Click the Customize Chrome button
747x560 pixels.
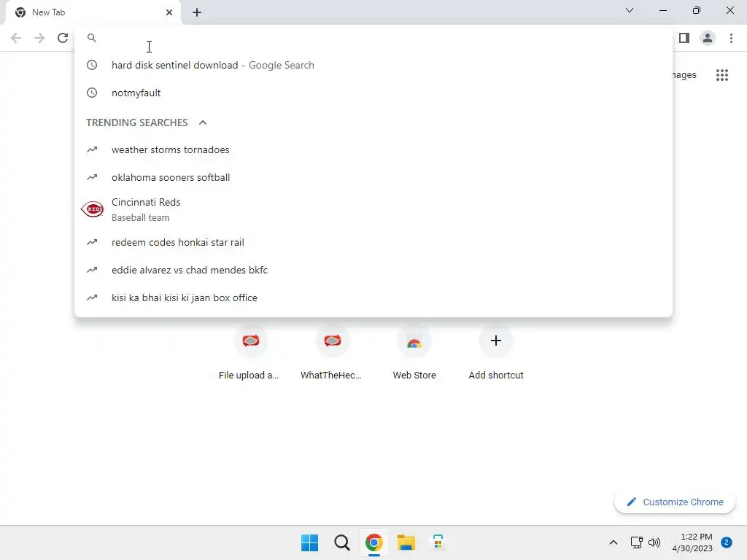tap(675, 502)
